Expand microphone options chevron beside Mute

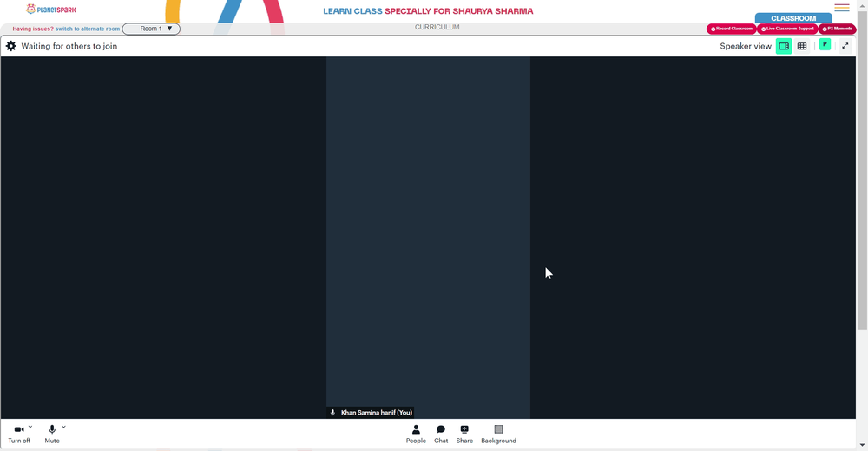coord(63,427)
